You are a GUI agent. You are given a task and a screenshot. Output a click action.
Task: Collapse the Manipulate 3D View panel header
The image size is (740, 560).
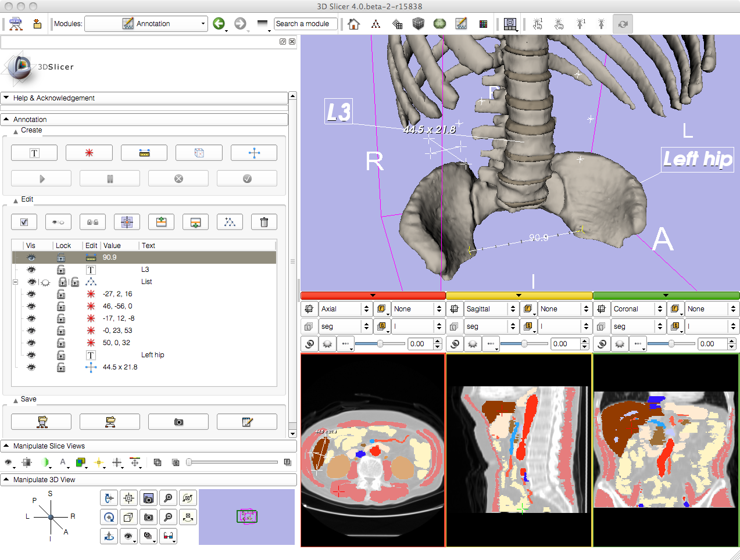[44, 480]
